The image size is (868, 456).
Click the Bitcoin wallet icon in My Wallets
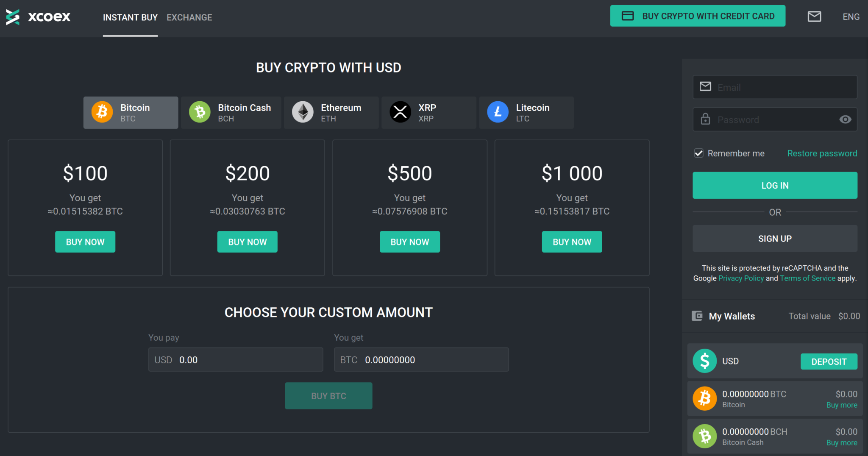[x=704, y=399]
